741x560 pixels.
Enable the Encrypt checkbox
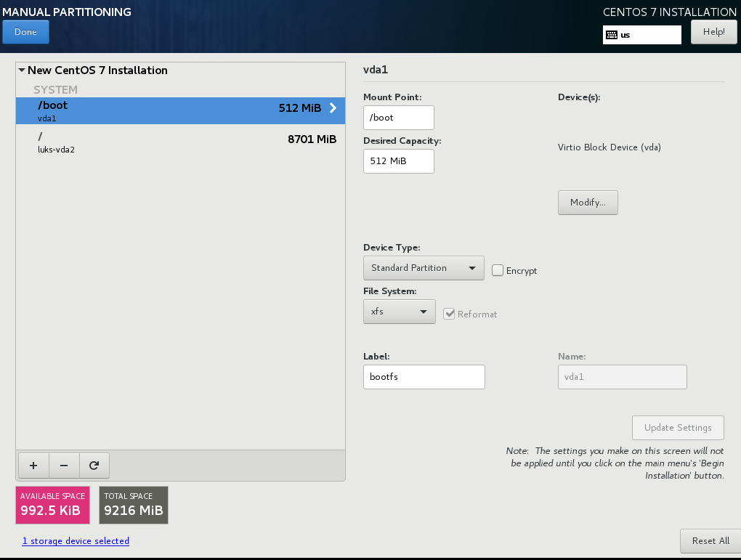click(498, 270)
